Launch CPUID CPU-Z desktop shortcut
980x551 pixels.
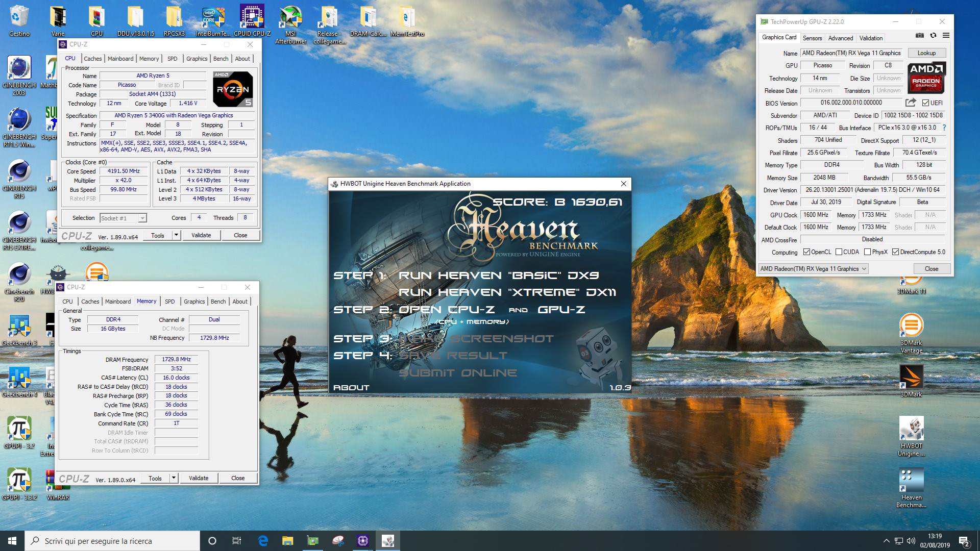[252, 20]
